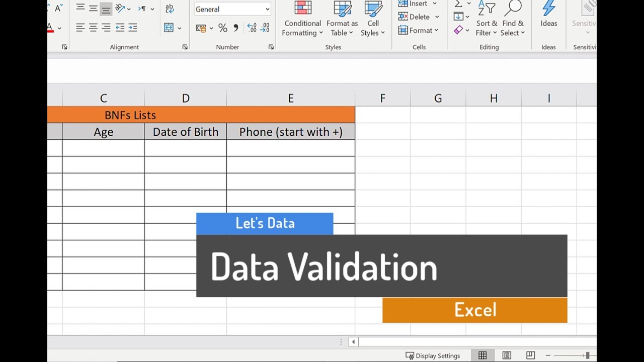Click the red-underlined Font Color button

[x=50, y=28]
